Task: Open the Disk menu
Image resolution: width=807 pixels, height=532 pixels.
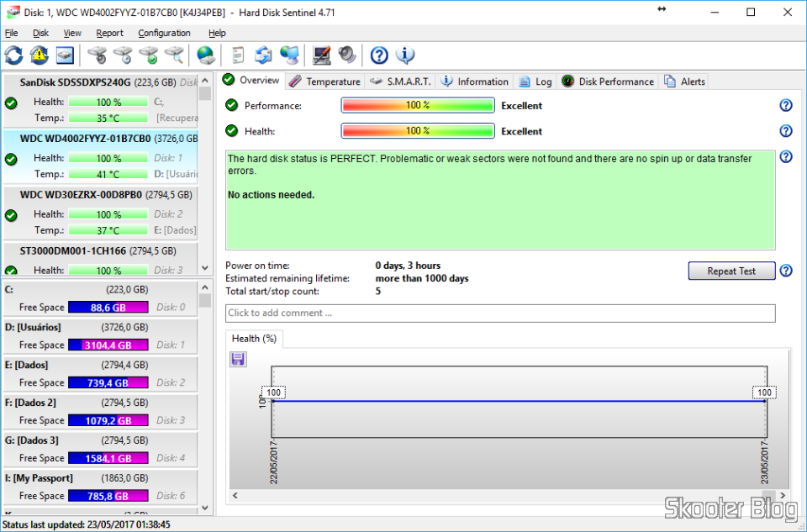Action: click(x=40, y=33)
